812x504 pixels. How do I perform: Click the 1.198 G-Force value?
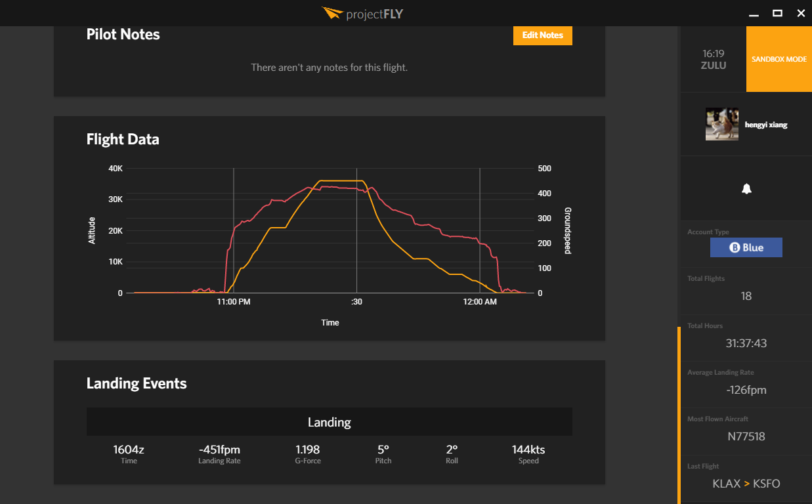[x=308, y=450]
